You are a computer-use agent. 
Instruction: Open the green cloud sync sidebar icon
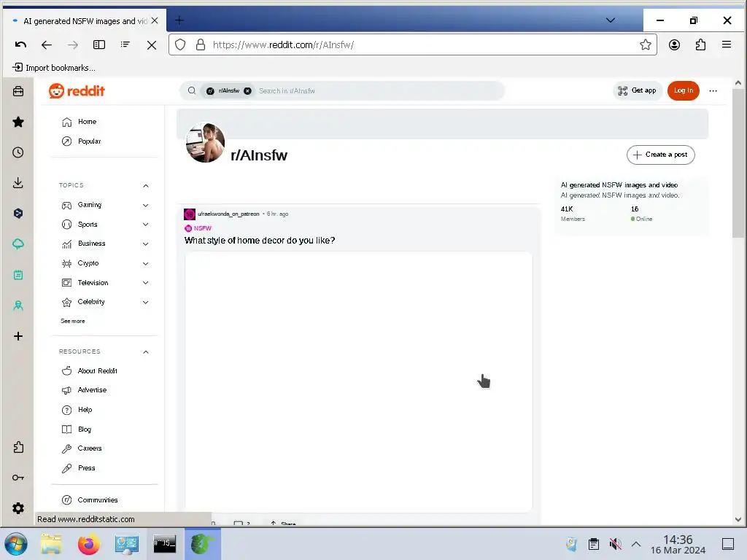18,244
